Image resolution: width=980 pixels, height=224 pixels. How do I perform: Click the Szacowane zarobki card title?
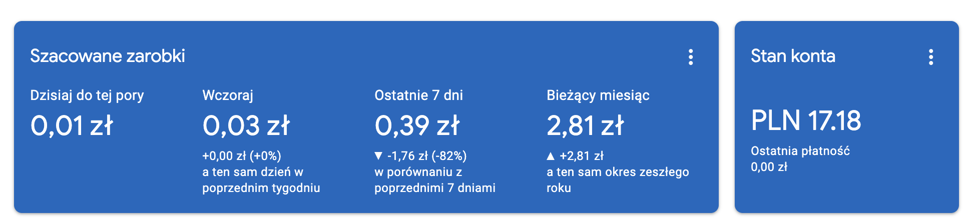coord(108,56)
